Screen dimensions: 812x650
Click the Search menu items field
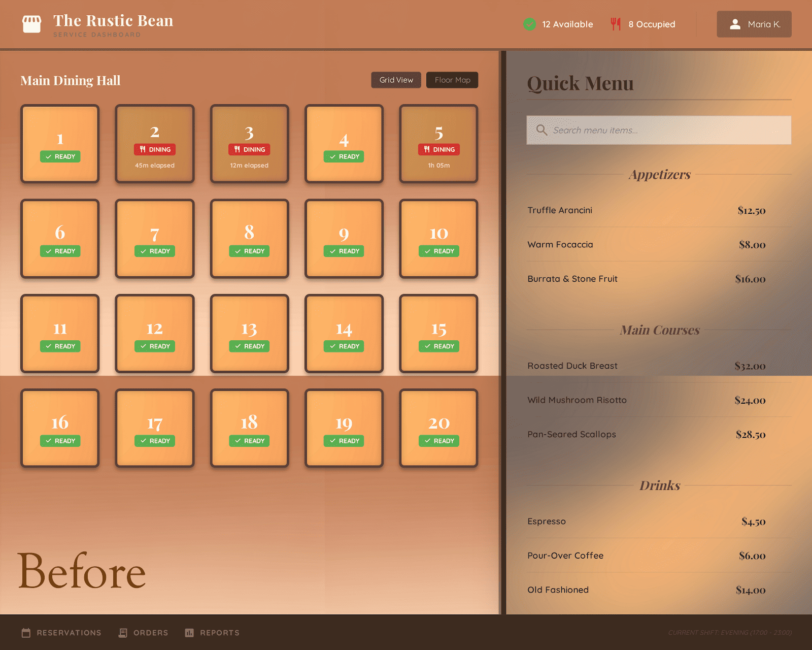665,131
